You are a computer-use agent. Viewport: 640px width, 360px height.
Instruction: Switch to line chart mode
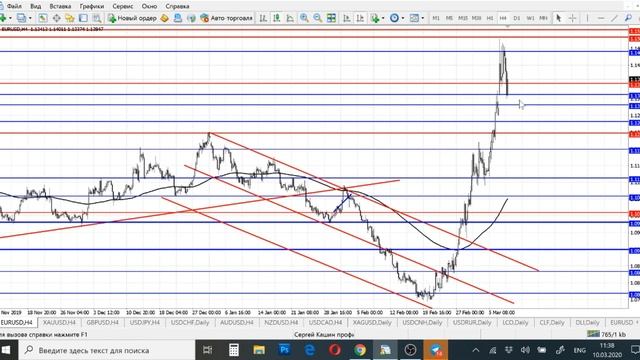coord(290,18)
